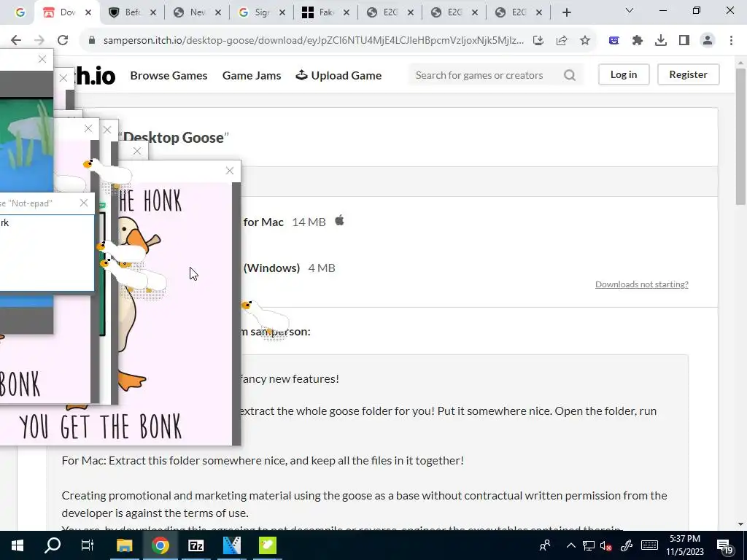Open the Windows Start menu
The image size is (747, 560).
(18, 545)
